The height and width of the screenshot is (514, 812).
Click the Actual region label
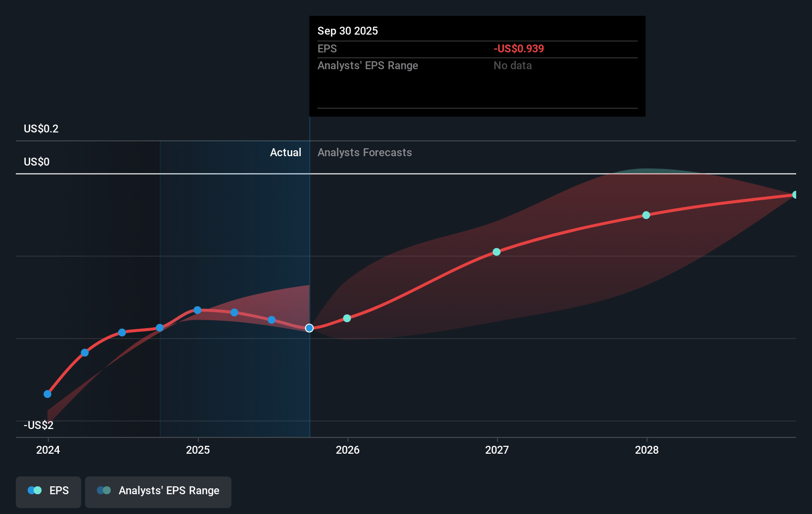tap(285, 153)
